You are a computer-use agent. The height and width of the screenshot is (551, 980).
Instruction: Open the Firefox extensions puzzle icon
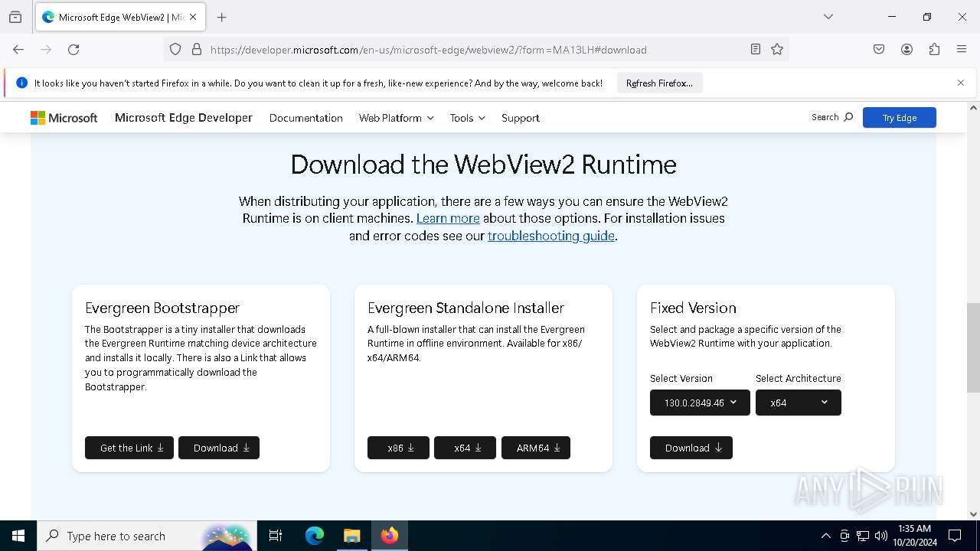pyautogui.click(x=934, y=50)
